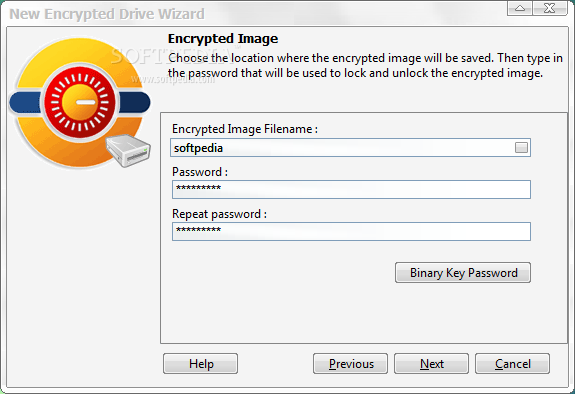Focus the Encrypted Image Filename field
Viewport: 575px width, 394px height.
[x=350, y=147]
